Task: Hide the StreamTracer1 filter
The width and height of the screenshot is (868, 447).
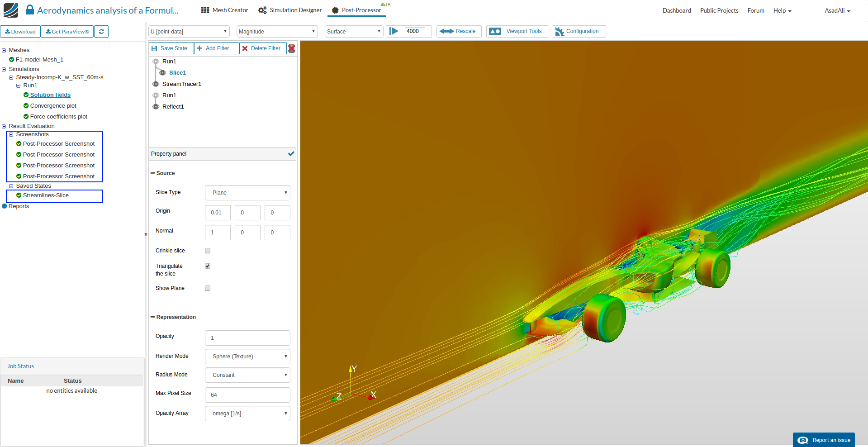Action: coord(156,84)
